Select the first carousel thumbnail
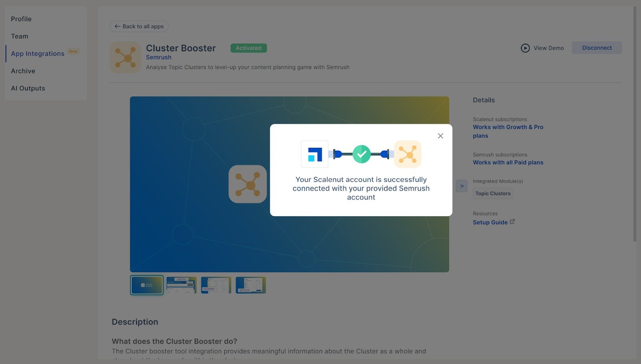Viewport: 641px width, 364px height. 147,285
